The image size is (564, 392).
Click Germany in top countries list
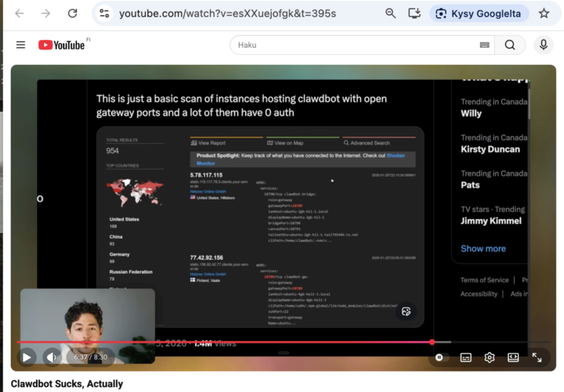[x=119, y=254]
